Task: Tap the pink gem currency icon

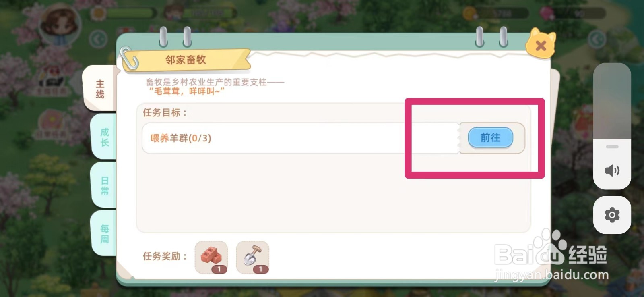Action: click(547, 13)
